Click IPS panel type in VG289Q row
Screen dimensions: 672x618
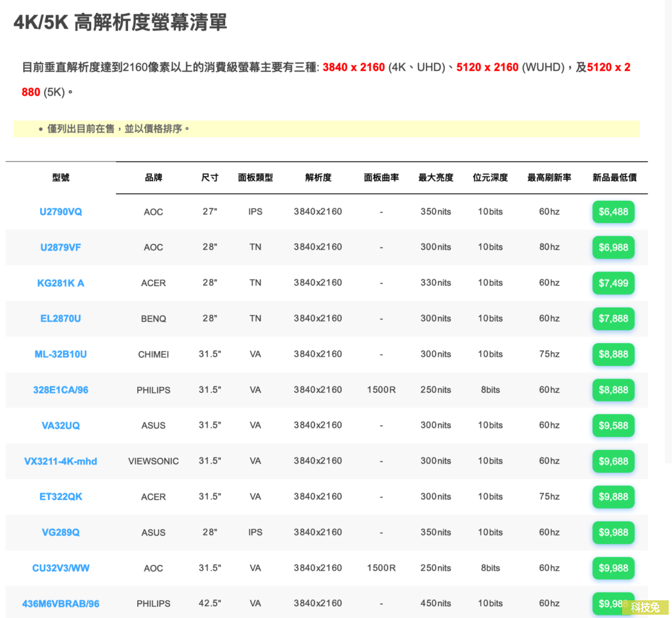pos(255,532)
